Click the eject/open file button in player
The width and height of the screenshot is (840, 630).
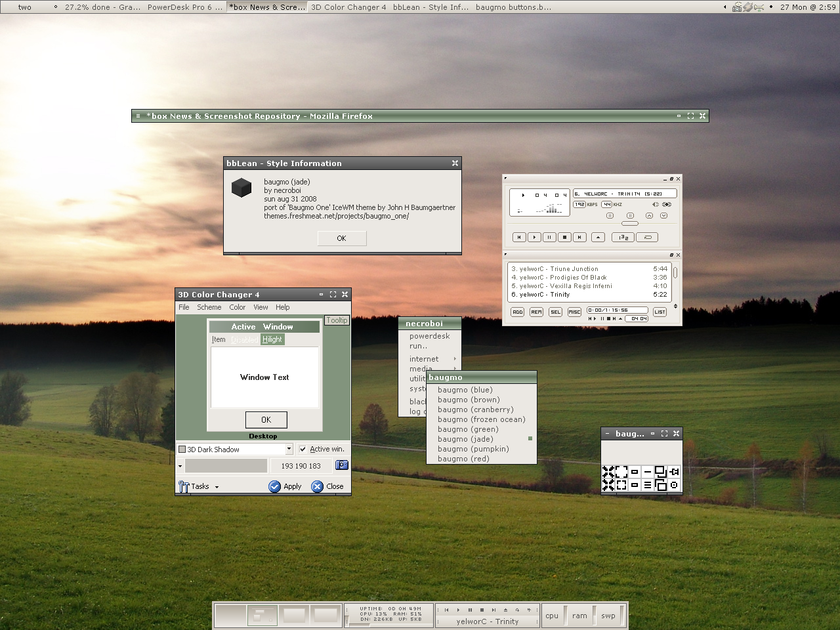(x=598, y=238)
